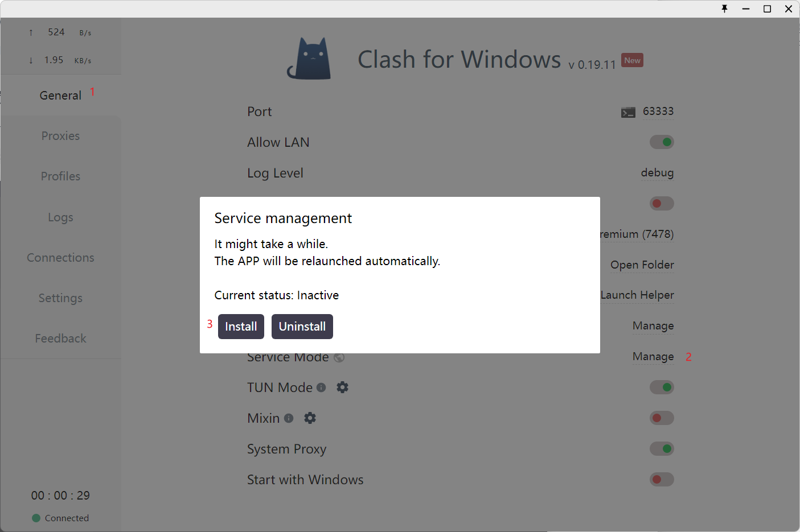Click the Service management dialog title
The width and height of the screenshot is (800, 532).
pyautogui.click(x=283, y=218)
